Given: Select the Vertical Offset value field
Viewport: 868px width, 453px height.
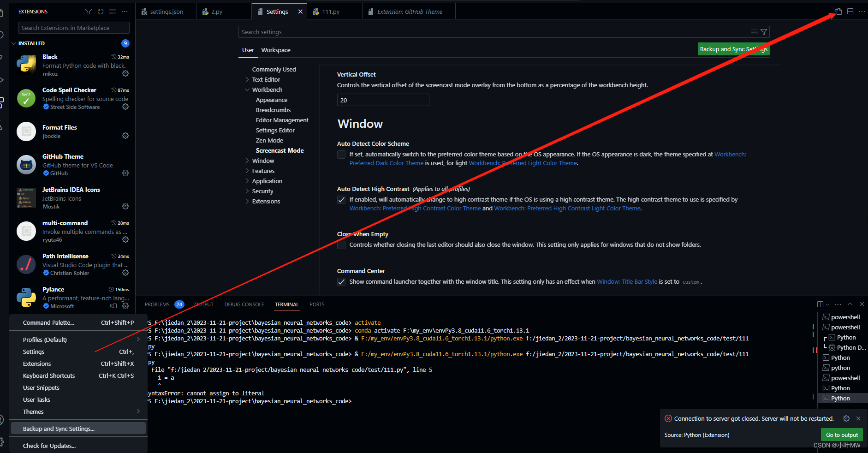Looking at the screenshot, I should click(383, 100).
